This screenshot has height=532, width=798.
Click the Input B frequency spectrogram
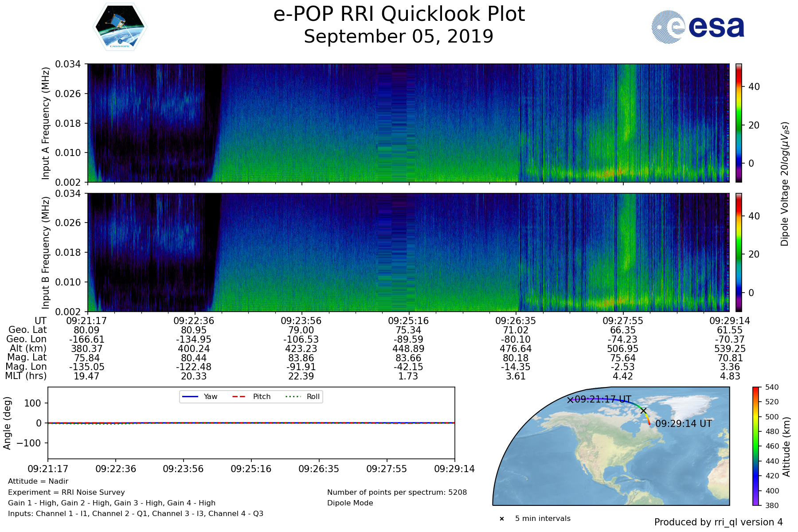click(408, 252)
